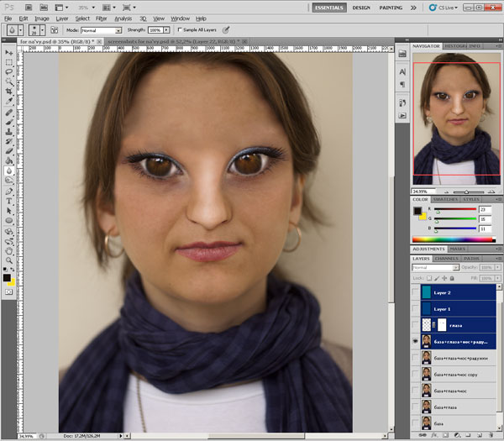The width and height of the screenshot is (504, 441).
Task: Open the Mode dropdown set to Normal
Action: click(101, 30)
